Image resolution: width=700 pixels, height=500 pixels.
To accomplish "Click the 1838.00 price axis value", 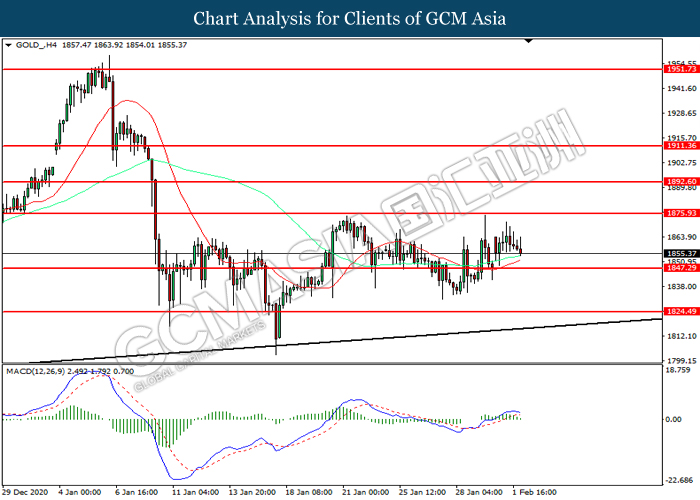I will point(682,287).
